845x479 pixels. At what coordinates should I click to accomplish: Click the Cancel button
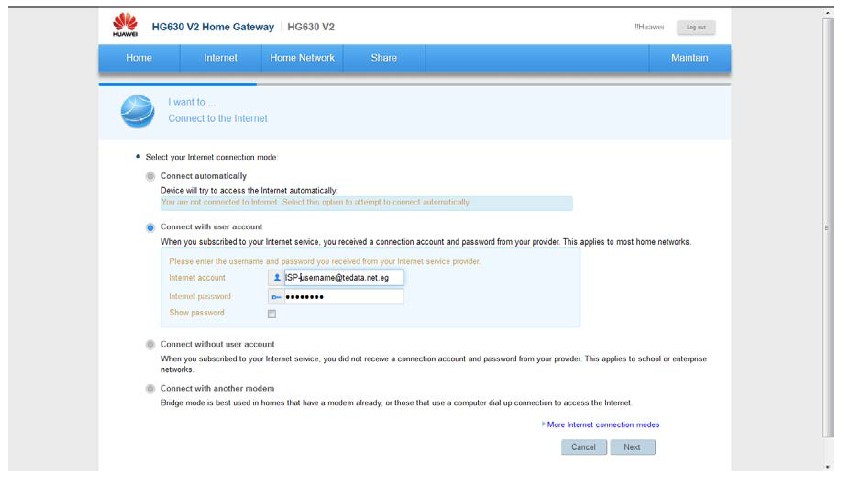584,447
